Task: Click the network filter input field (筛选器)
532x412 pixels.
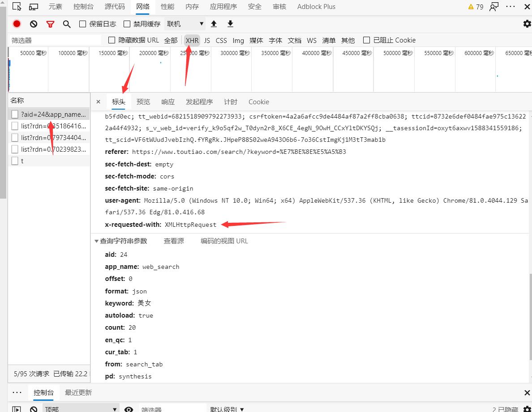Action: pos(55,40)
